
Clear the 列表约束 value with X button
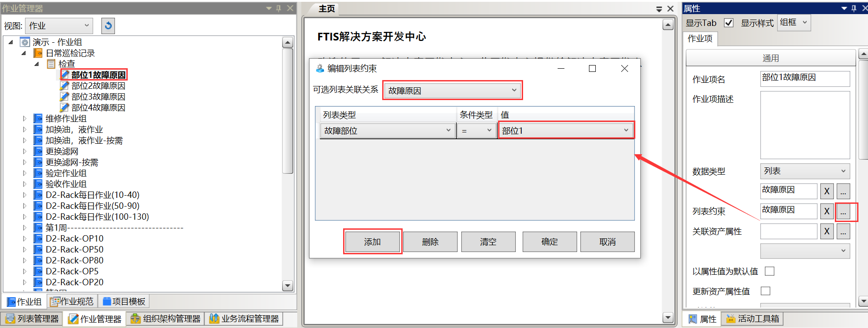[827, 212]
